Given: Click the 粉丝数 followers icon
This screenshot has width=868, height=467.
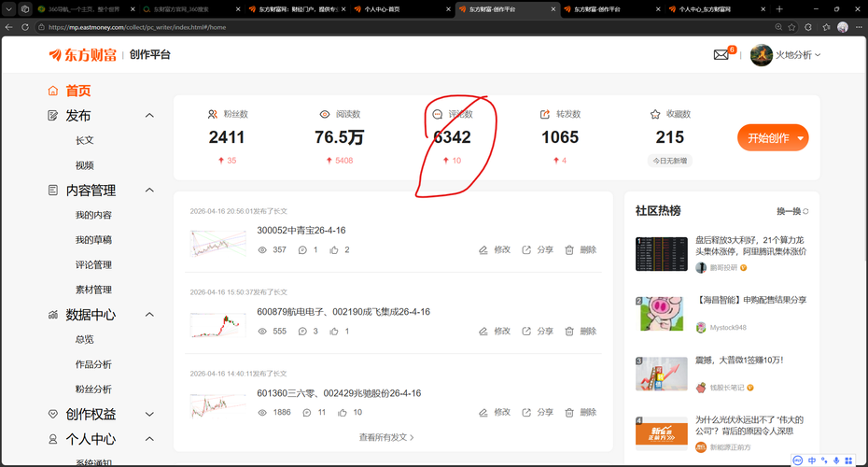Looking at the screenshot, I should (x=213, y=114).
